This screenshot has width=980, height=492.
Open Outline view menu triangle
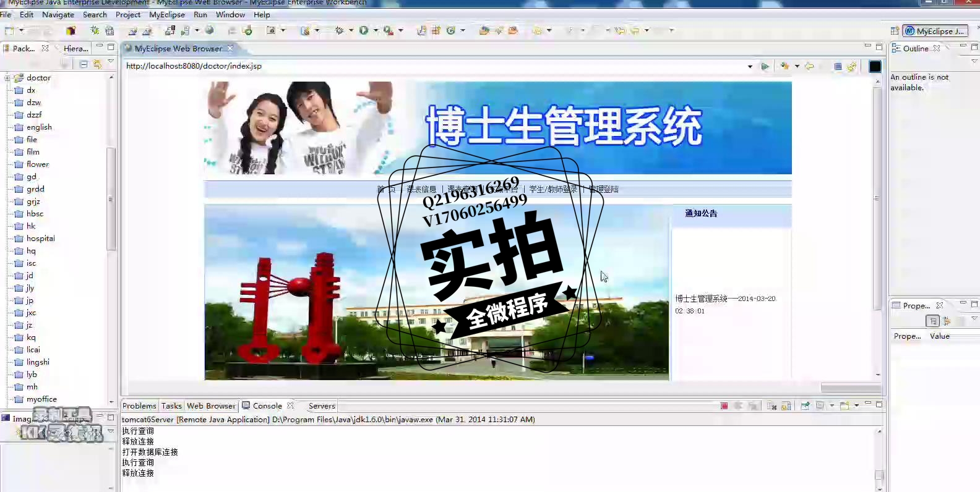974,61
